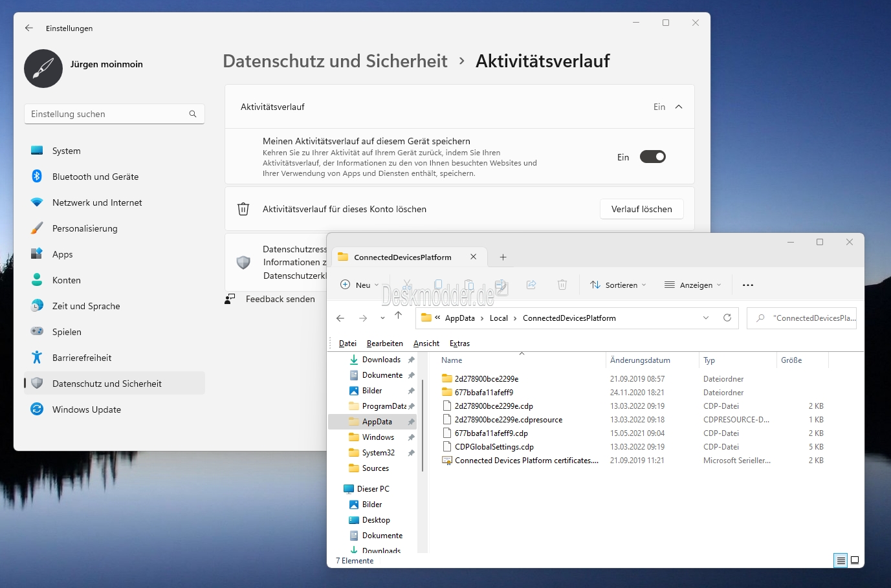Open the Jürgen moinmoin profile avatar
This screenshot has height=588, width=891.
pyautogui.click(x=43, y=69)
